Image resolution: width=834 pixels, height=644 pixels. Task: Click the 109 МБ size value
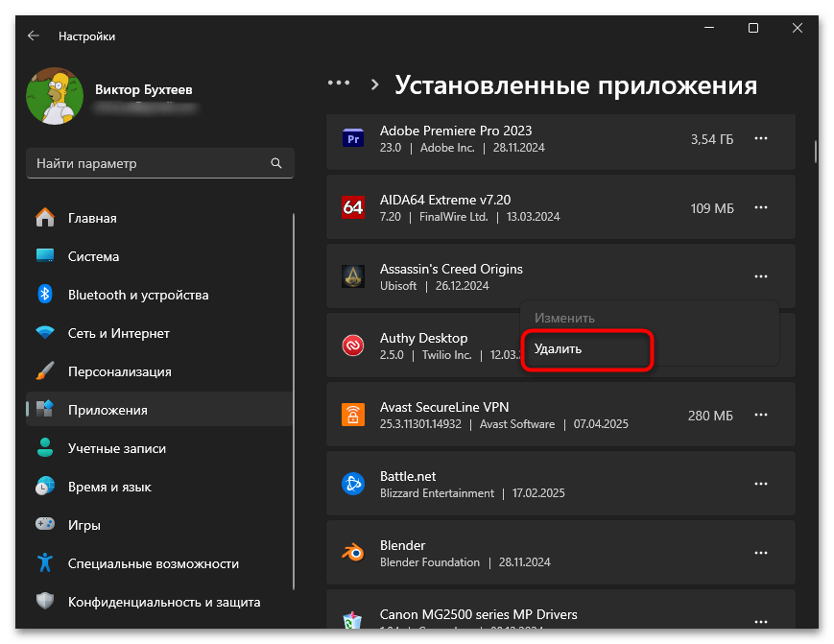click(x=712, y=208)
